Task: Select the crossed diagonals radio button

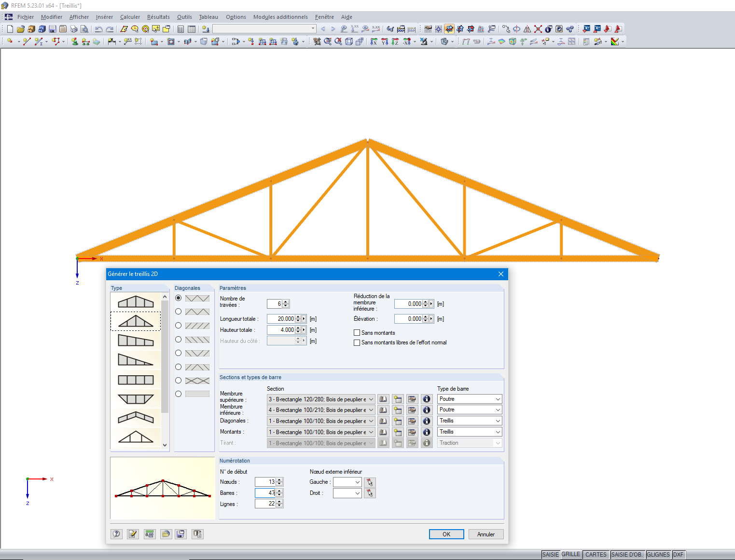Action: coord(179,381)
